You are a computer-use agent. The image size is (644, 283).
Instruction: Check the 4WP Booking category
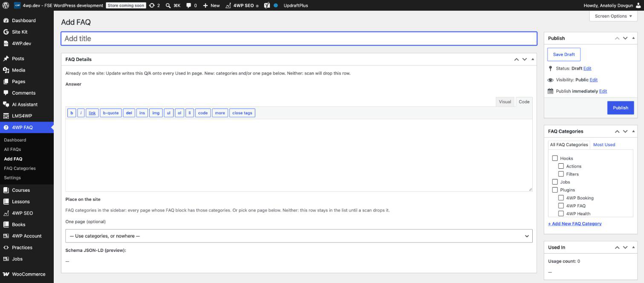click(561, 197)
